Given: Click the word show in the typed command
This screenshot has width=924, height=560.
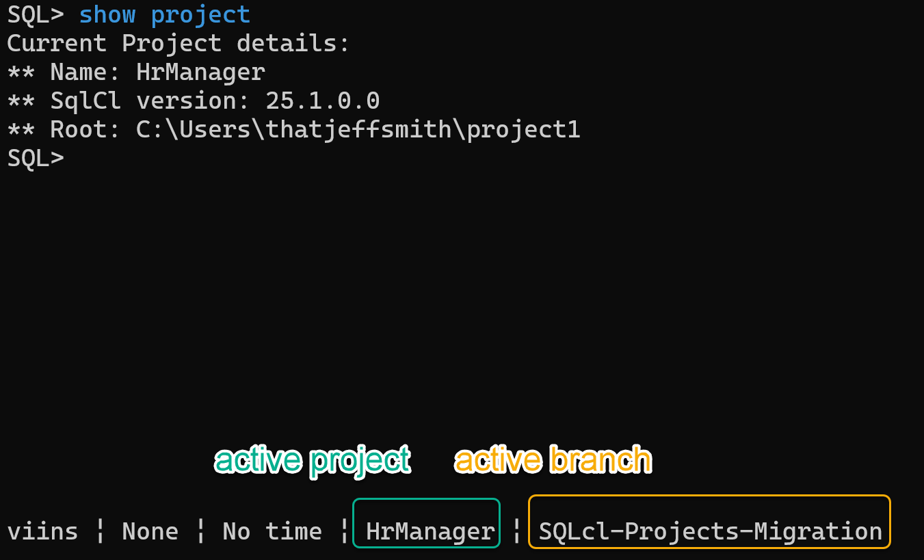Looking at the screenshot, I should click(107, 14).
